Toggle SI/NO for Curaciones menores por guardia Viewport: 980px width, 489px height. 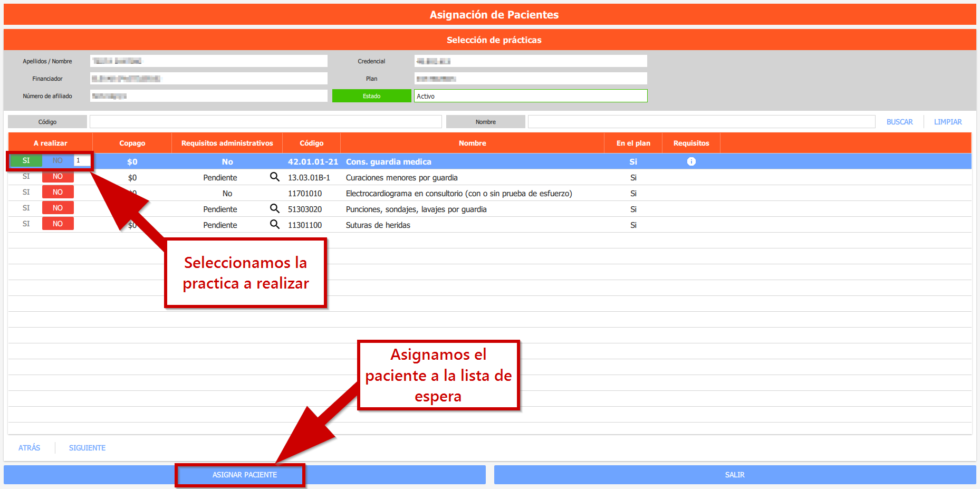coord(42,177)
